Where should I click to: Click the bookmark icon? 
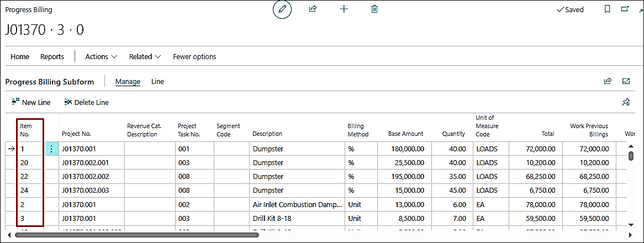[608, 9]
